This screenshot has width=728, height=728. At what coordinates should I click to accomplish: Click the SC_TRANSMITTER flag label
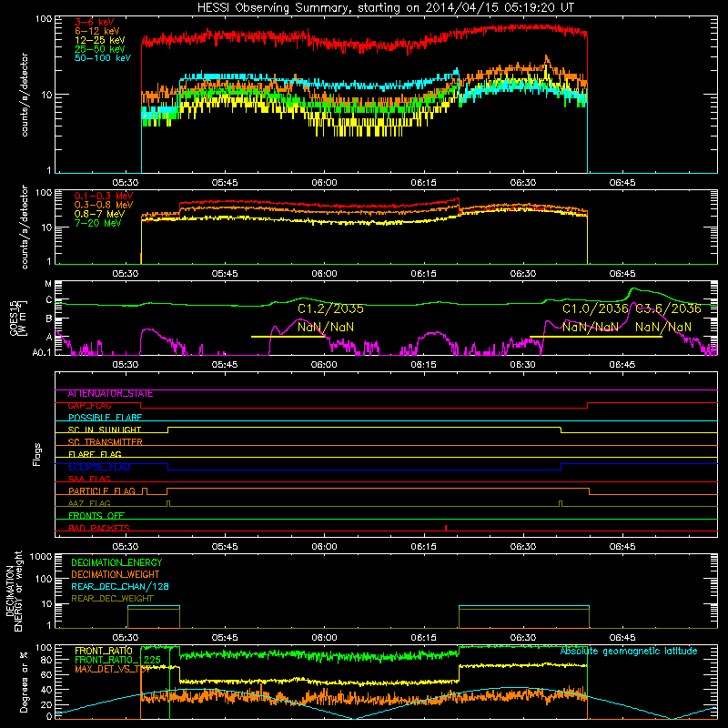pyautogui.click(x=105, y=442)
